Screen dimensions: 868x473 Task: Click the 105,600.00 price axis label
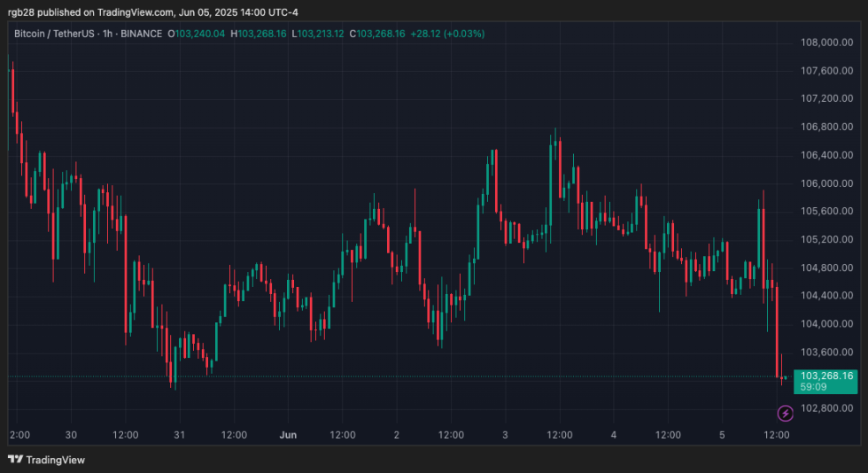click(826, 211)
